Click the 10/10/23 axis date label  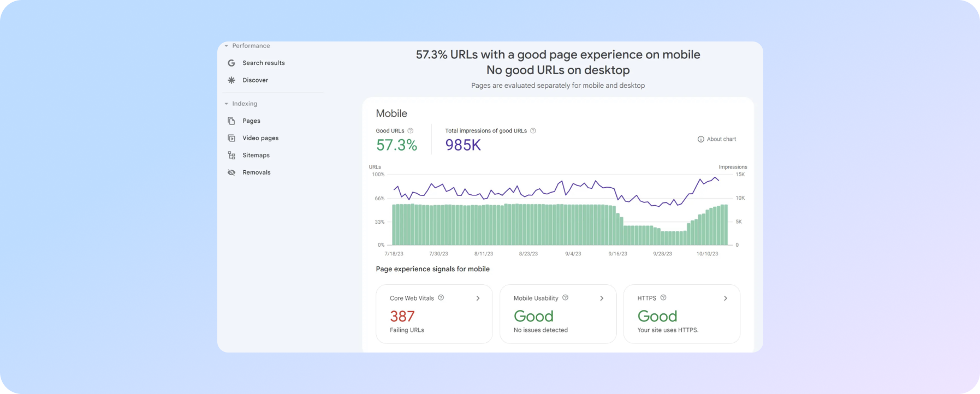[x=707, y=254]
